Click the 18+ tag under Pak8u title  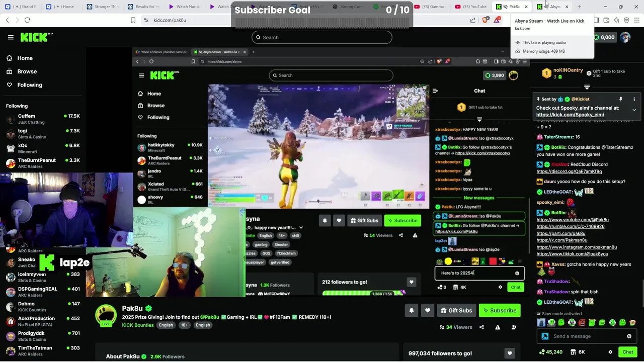pyautogui.click(x=184, y=325)
